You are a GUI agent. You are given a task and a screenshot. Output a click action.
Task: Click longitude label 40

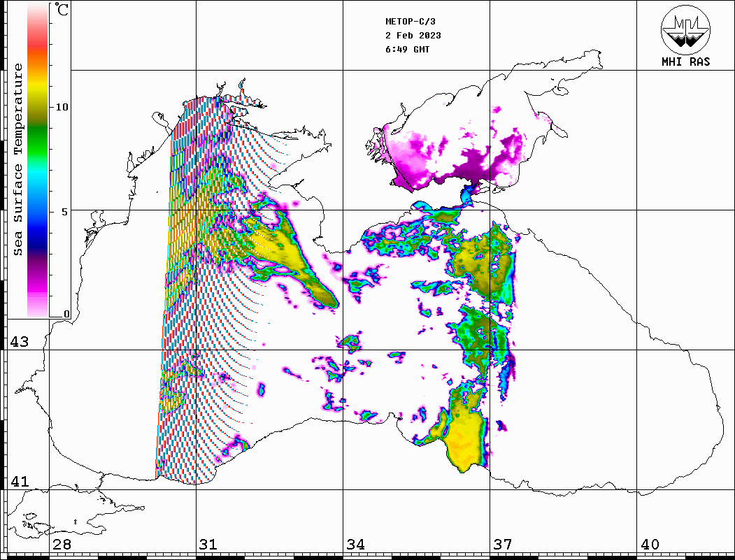[x=650, y=544]
